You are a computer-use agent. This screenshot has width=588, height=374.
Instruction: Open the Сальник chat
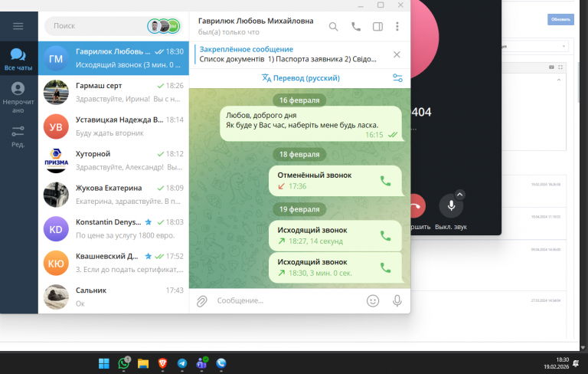[x=113, y=297]
